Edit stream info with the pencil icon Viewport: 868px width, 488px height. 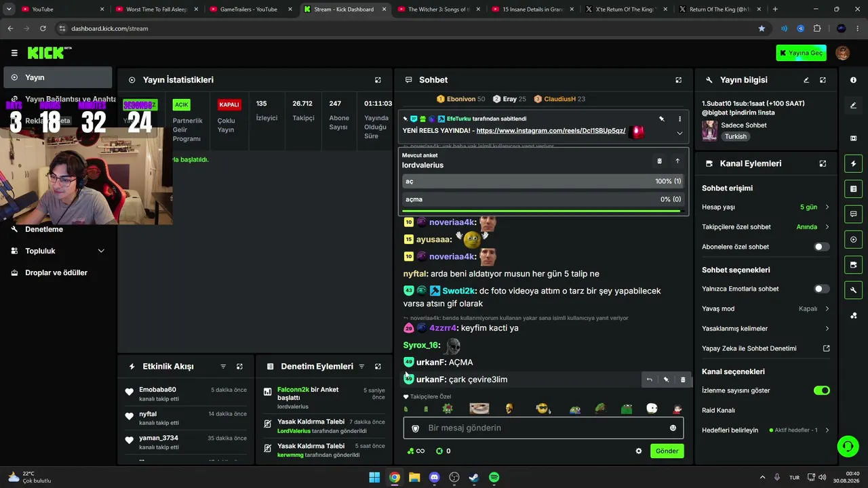tap(806, 80)
